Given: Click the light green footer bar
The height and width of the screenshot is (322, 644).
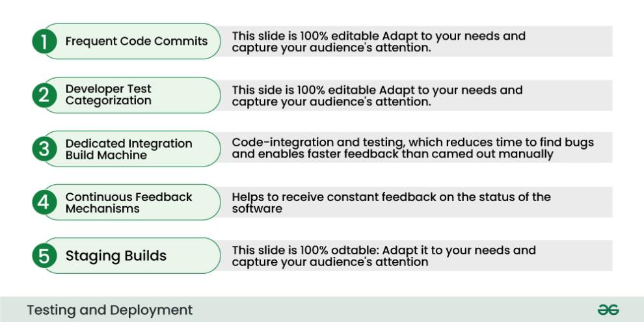Looking at the screenshot, I should tap(322, 309).
